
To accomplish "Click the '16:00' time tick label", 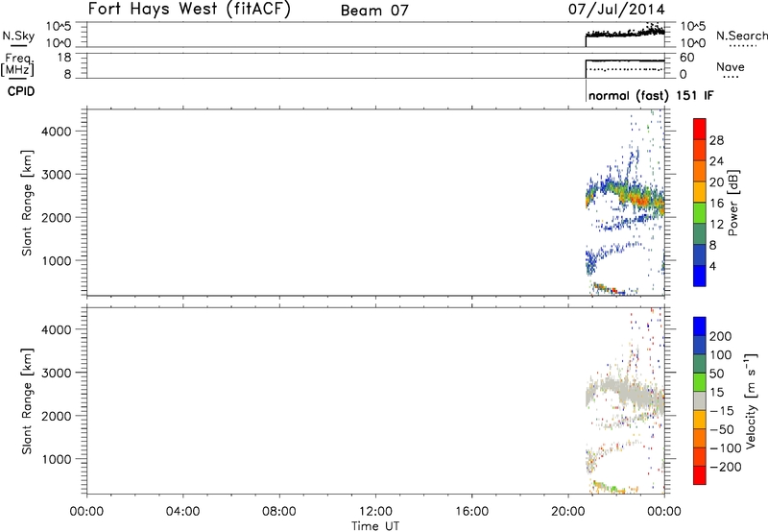I will coord(471,512).
